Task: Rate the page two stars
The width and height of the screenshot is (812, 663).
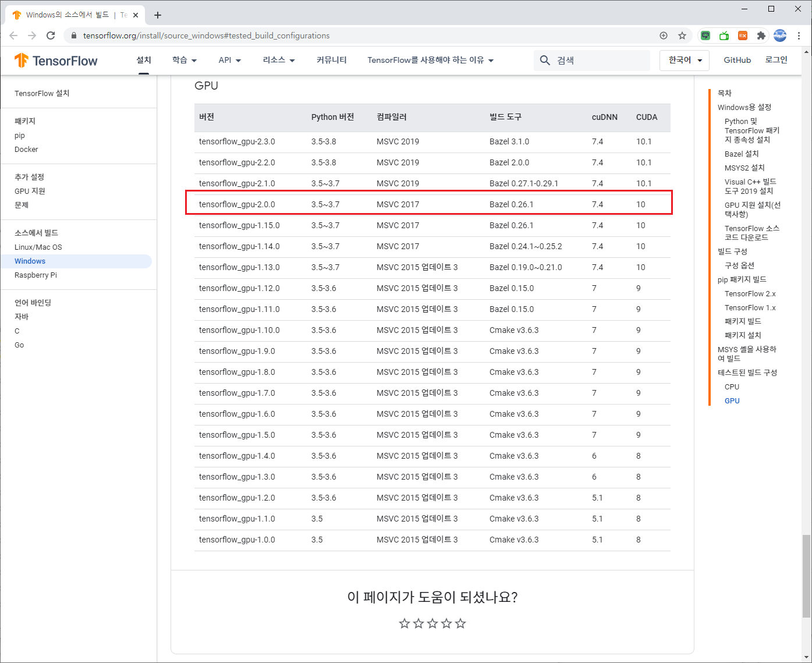Action: (x=419, y=623)
